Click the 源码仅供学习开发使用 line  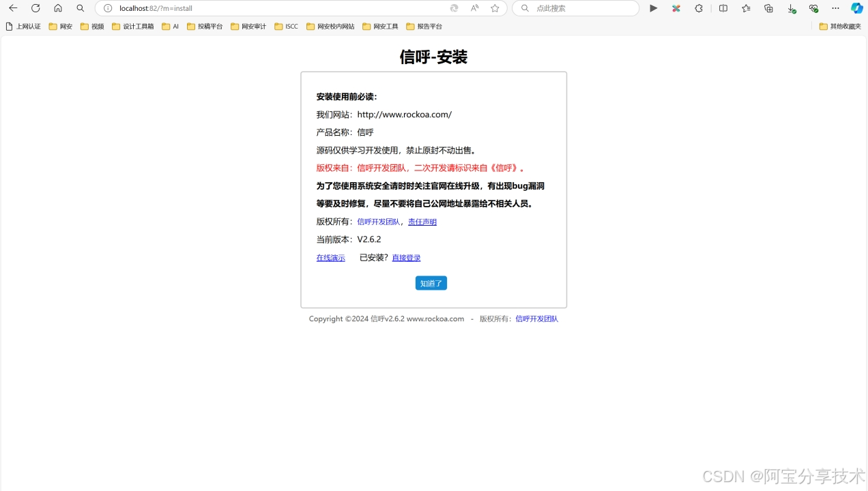coord(396,150)
